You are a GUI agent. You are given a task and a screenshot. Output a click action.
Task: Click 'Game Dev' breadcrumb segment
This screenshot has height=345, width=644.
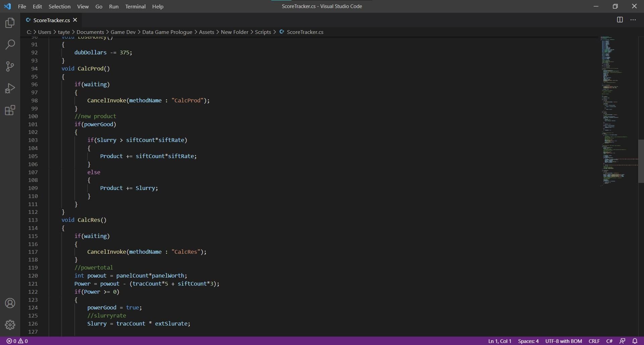123,32
